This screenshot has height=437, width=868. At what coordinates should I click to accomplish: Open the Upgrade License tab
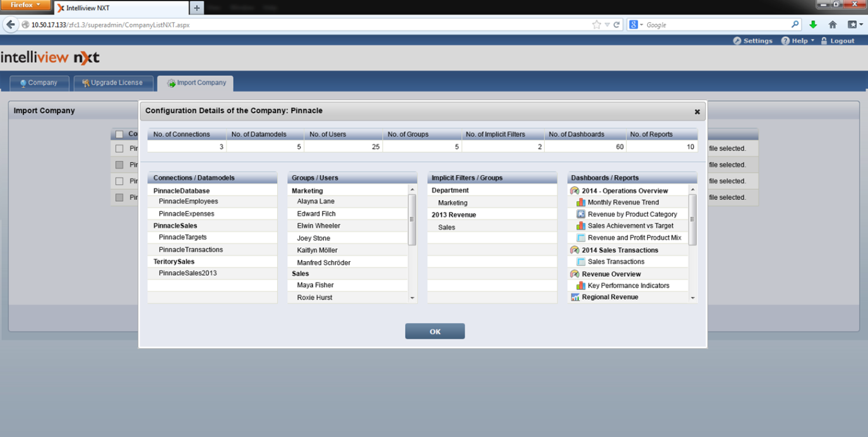click(112, 83)
